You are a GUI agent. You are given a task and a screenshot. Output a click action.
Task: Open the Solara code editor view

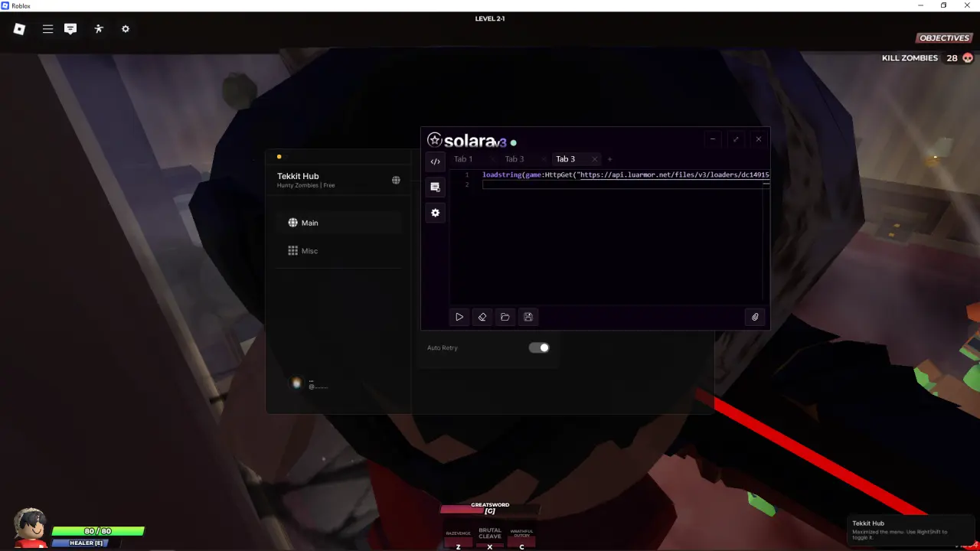[435, 161]
